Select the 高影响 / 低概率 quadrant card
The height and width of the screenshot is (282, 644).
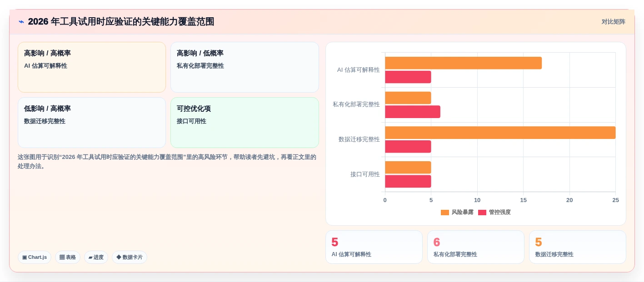click(245, 67)
